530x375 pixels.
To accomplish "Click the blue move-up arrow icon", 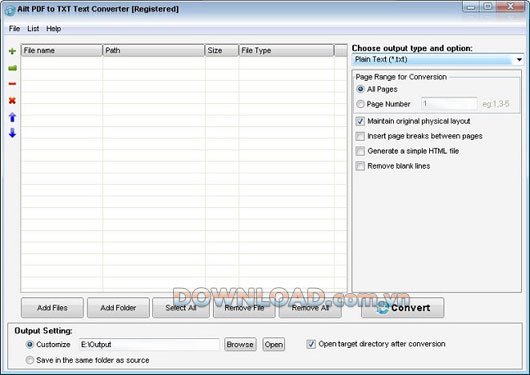I will (13, 117).
